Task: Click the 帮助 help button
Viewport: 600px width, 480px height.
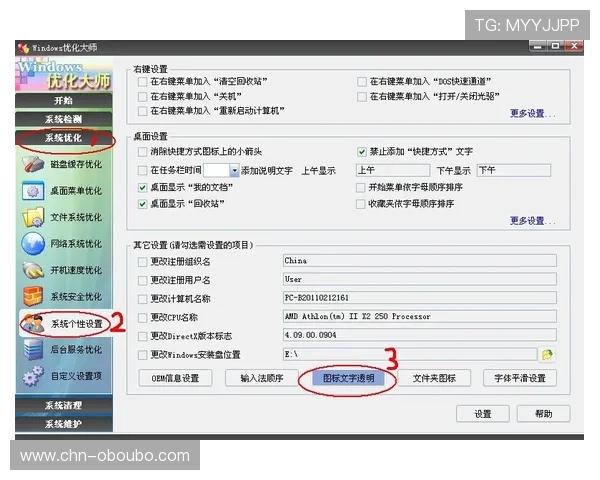Action: [x=544, y=414]
